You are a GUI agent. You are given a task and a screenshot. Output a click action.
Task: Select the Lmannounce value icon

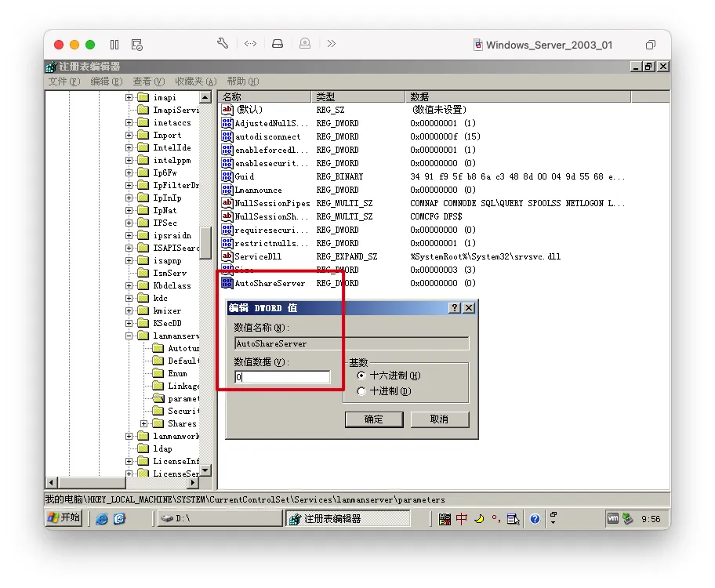227,190
